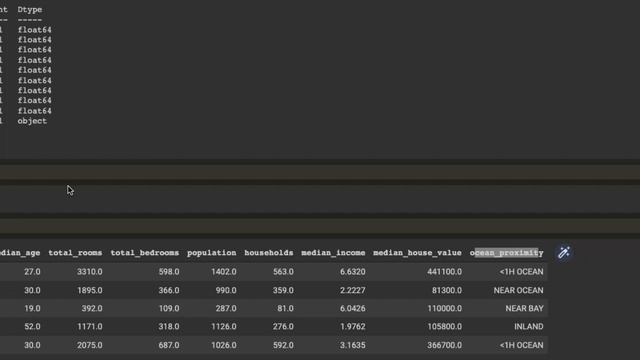The image size is (640, 360).
Task: Select the INLAND cell
Action: pos(529,327)
